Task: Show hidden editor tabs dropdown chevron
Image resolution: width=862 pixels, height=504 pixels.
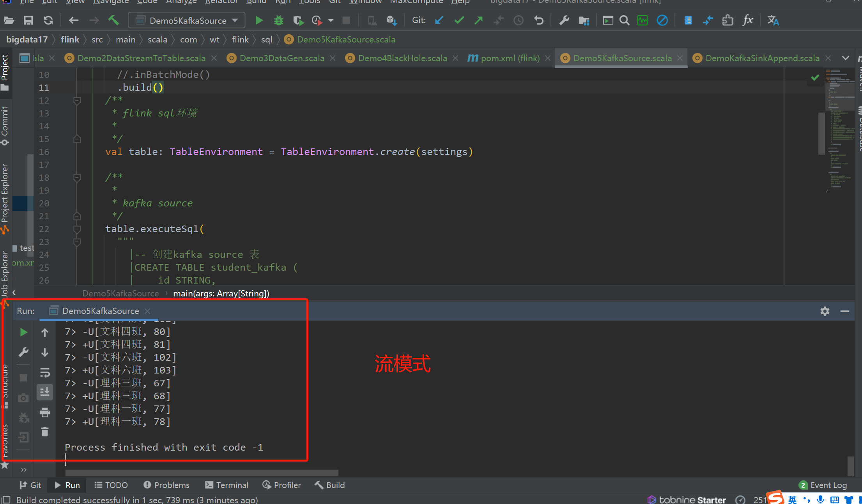Action: (x=845, y=58)
